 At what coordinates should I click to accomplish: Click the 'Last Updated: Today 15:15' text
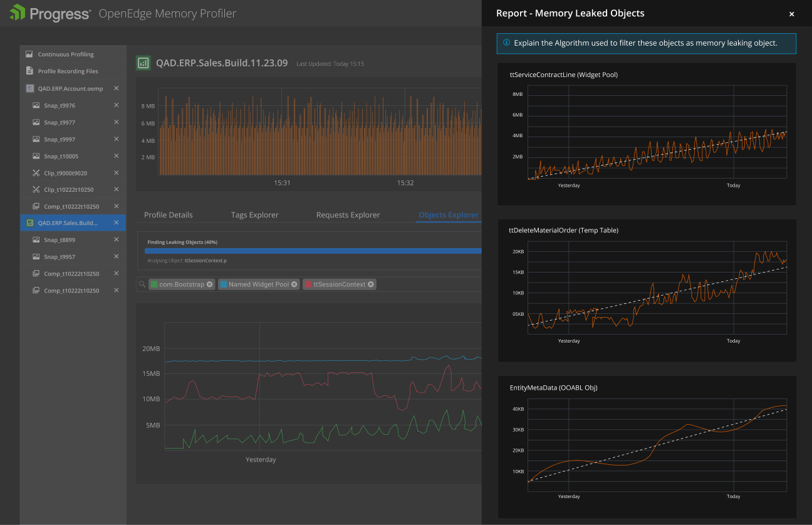point(330,64)
